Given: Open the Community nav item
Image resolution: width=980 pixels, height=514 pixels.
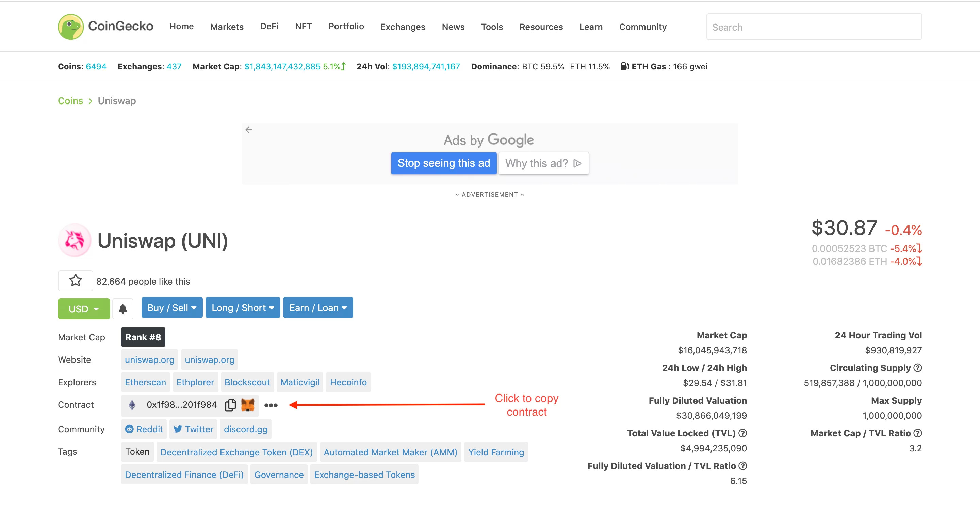Looking at the screenshot, I should [x=643, y=27].
